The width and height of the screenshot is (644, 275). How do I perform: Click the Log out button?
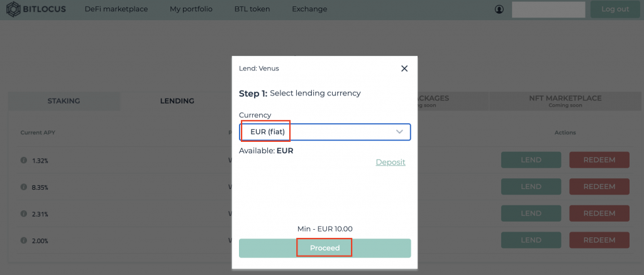[615, 9]
